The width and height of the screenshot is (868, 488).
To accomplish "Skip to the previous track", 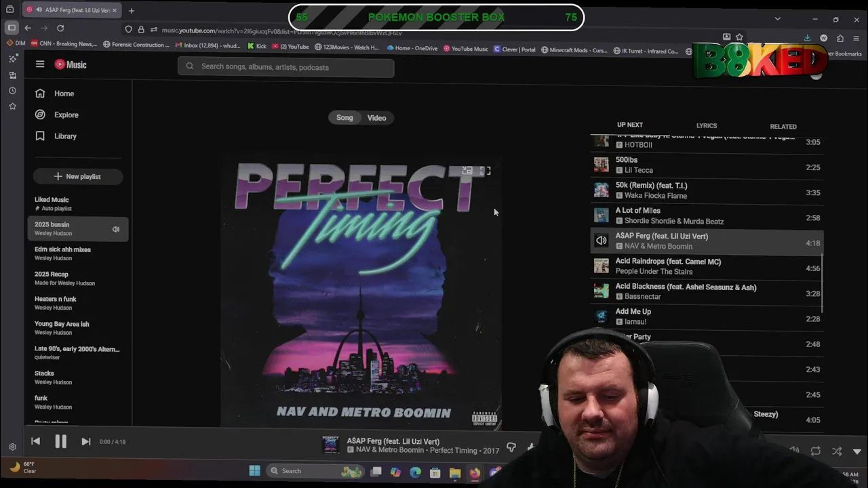I will (x=36, y=441).
